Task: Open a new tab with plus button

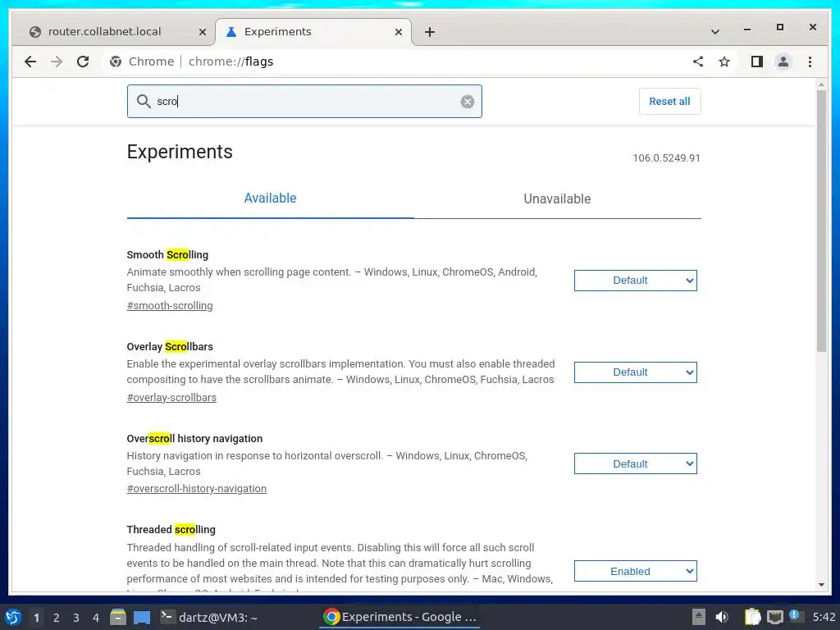Action: (430, 32)
